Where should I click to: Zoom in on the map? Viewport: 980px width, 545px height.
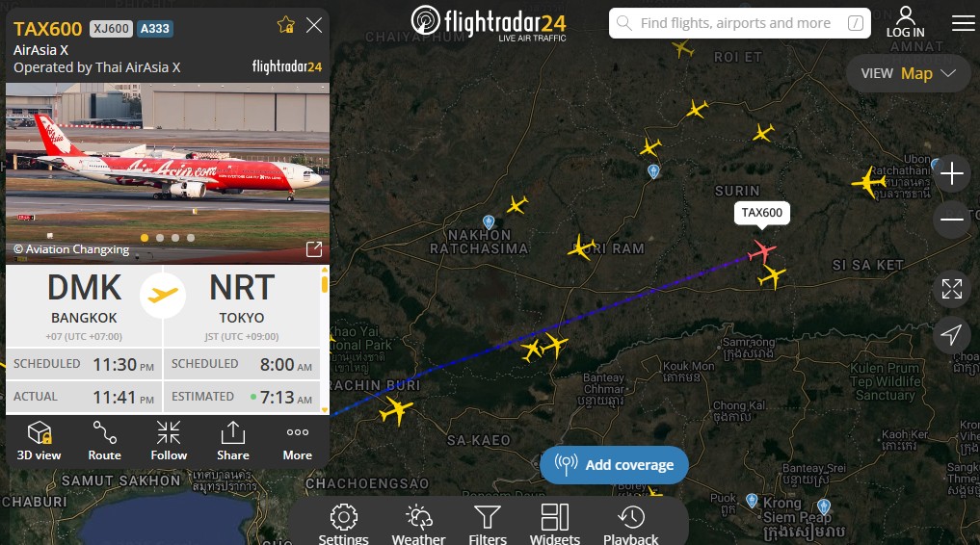point(951,173)
